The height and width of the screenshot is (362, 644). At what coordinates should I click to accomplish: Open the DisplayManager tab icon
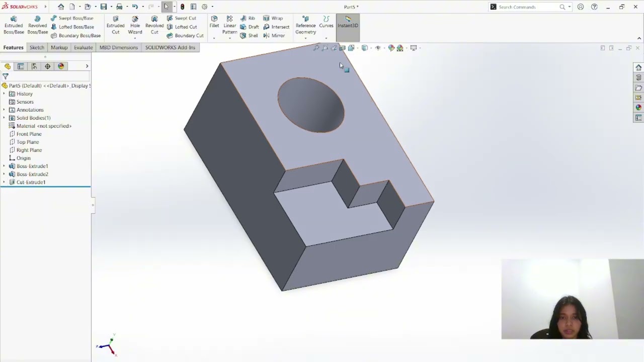tap(61, 66)
